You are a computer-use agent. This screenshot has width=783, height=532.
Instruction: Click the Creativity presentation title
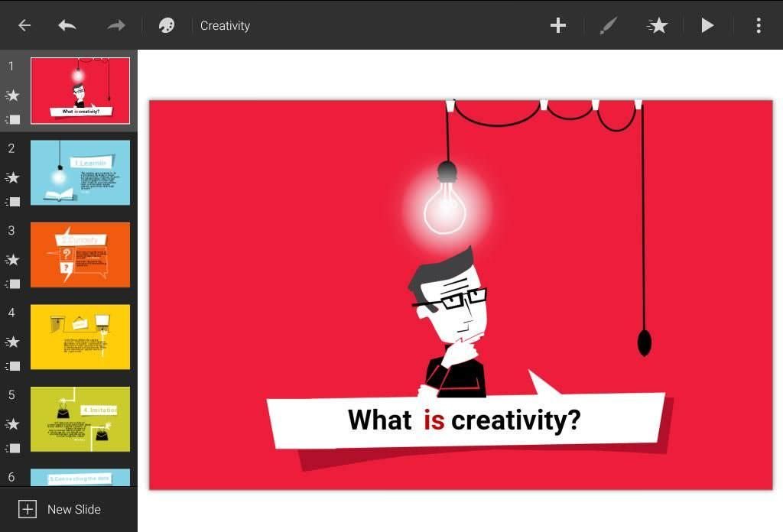tap(225, 25)
